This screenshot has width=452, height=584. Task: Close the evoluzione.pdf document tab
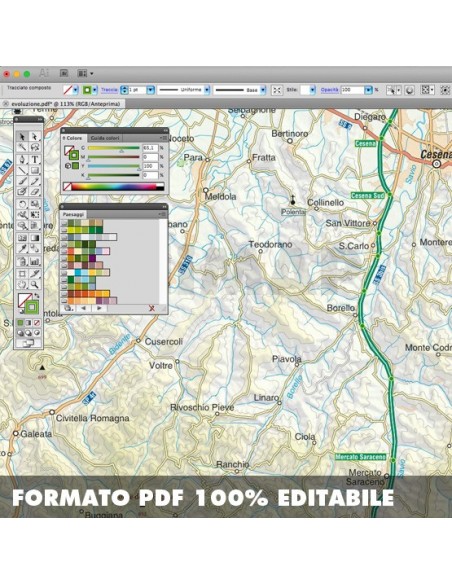coord(5,104)
